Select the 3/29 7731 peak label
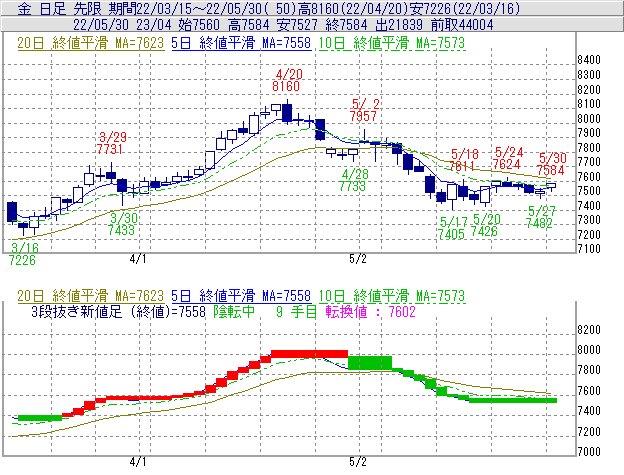This screenshot has width=624, height=475. pos(111,143)
